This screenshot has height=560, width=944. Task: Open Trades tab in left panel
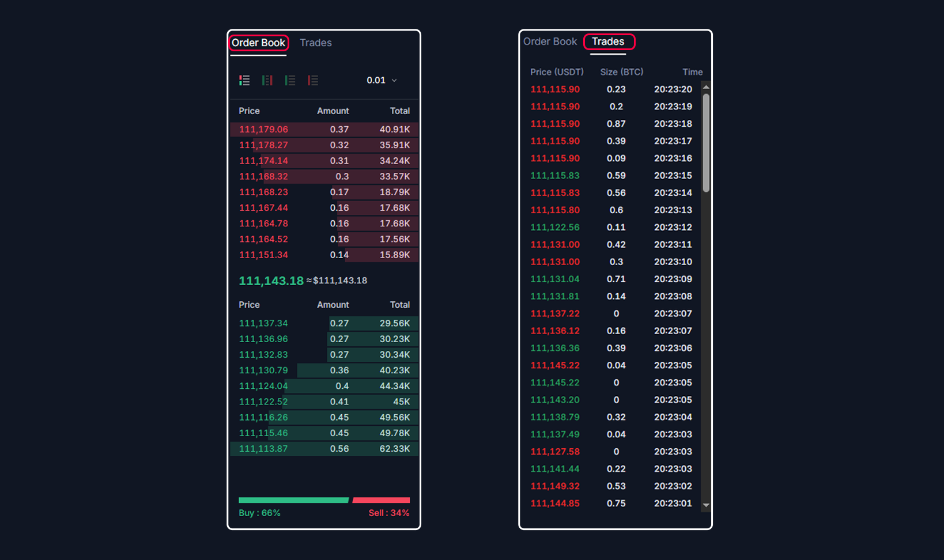pos(316,43)
